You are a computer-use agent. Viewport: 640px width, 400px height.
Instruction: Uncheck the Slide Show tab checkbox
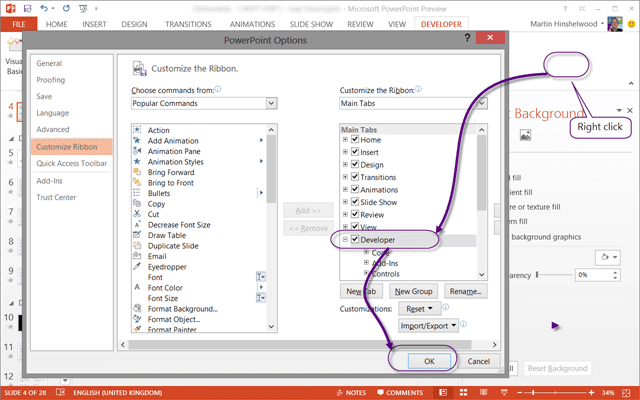coord(355,202)
